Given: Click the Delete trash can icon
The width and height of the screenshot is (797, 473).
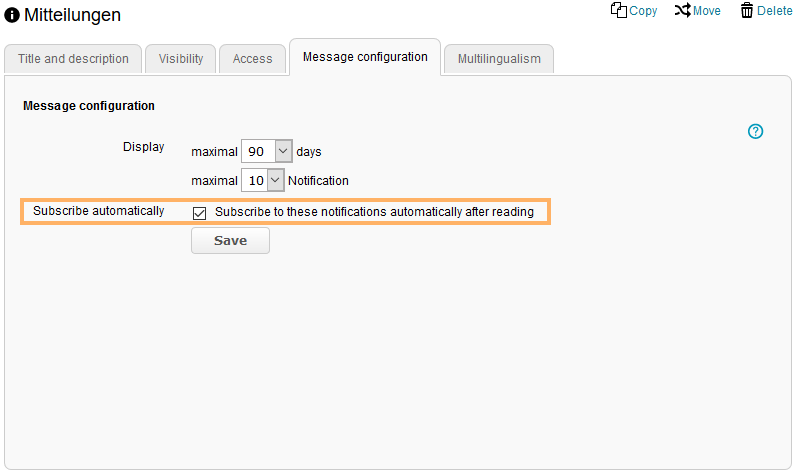Looking at the screenshot, I should (747, 10).
